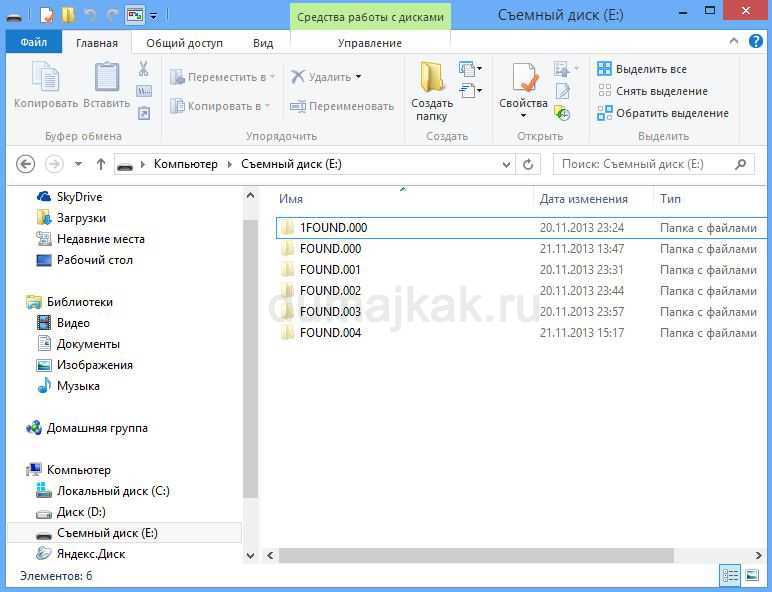Expand the address bar history dropdown
Viewport: 772px width, 592px height.
pos(506,164)
